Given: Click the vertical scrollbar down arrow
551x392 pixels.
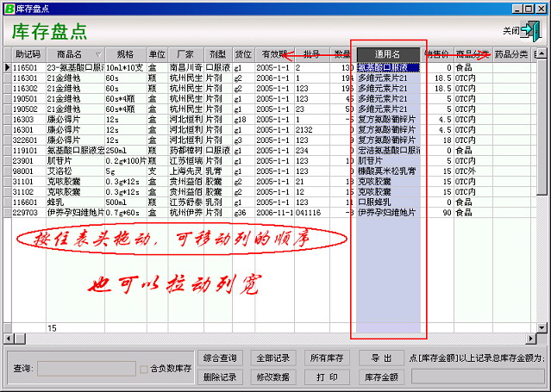Looking at the screenshot, I should tap(543, 327).
